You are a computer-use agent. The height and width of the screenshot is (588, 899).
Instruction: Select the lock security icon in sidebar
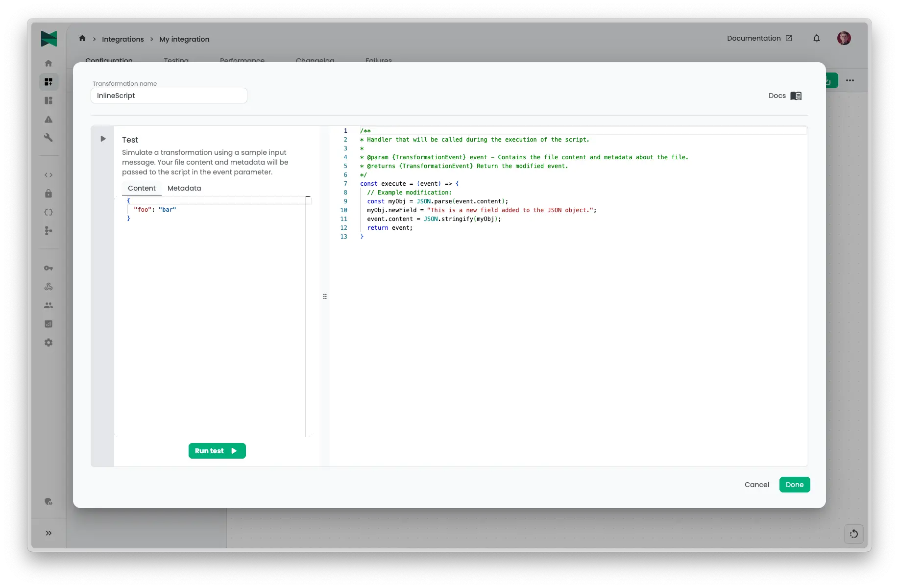point(49,194)
